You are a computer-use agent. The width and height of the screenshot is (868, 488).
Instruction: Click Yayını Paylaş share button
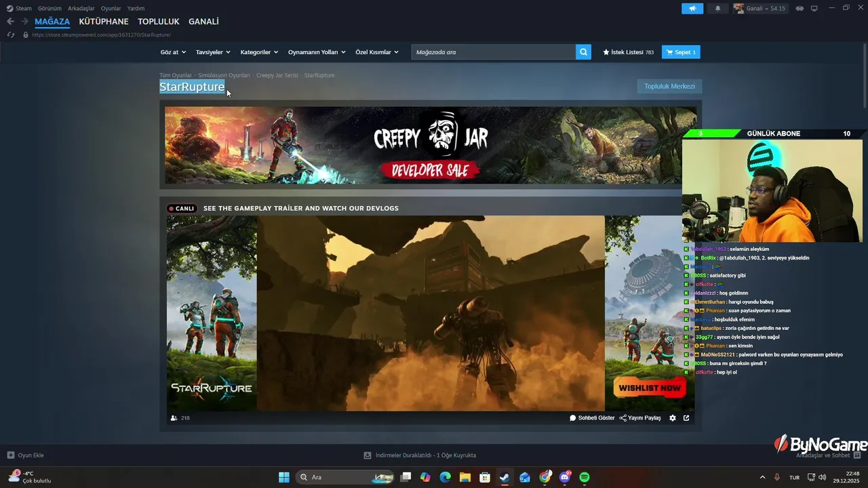tap(640, 418)
